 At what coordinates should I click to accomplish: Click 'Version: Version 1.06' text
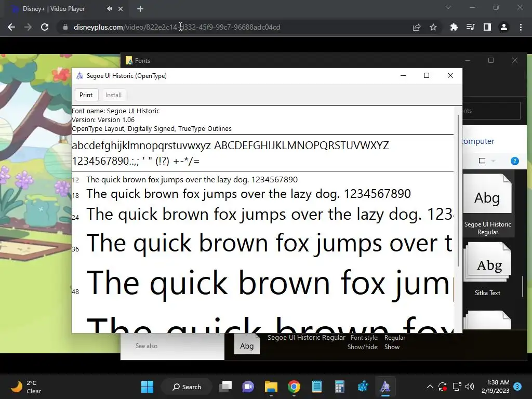pyautogui.click(x=103, y=120)
